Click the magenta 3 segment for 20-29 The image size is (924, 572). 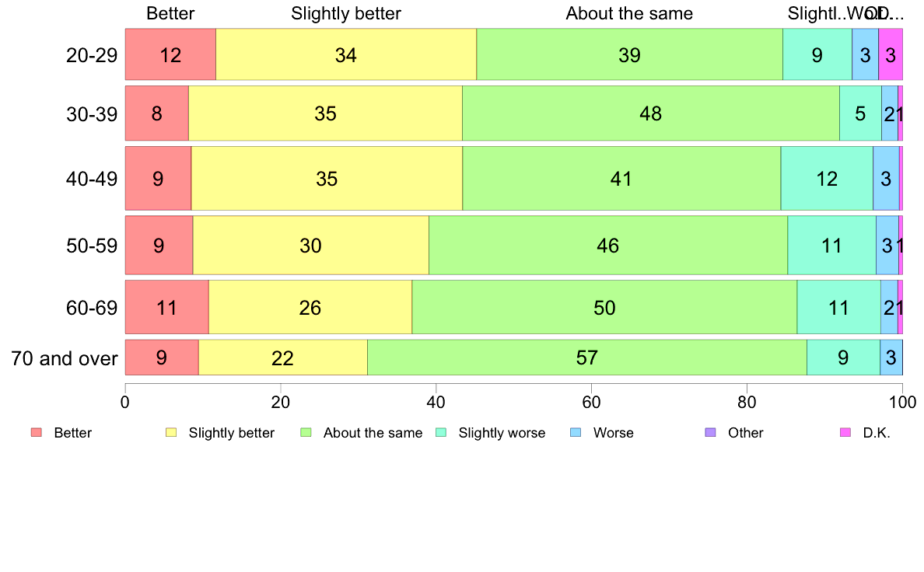[891, 54]
